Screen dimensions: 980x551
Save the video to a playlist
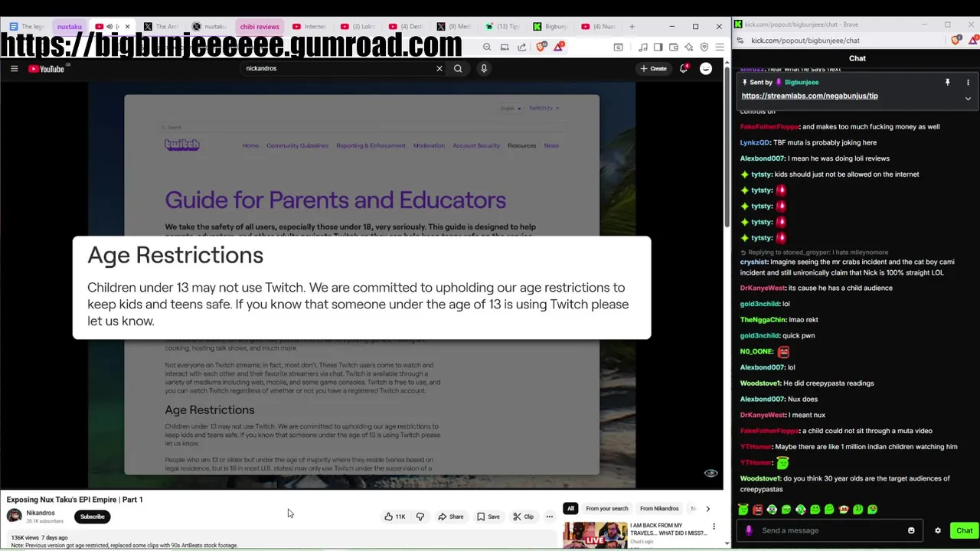pos(488,517)
